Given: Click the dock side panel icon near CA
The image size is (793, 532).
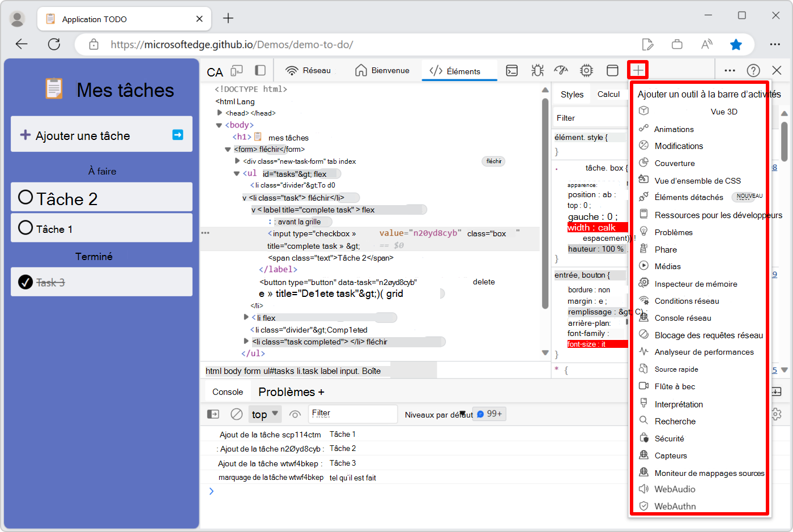Looking at the screenshot, I should [260, 70].
